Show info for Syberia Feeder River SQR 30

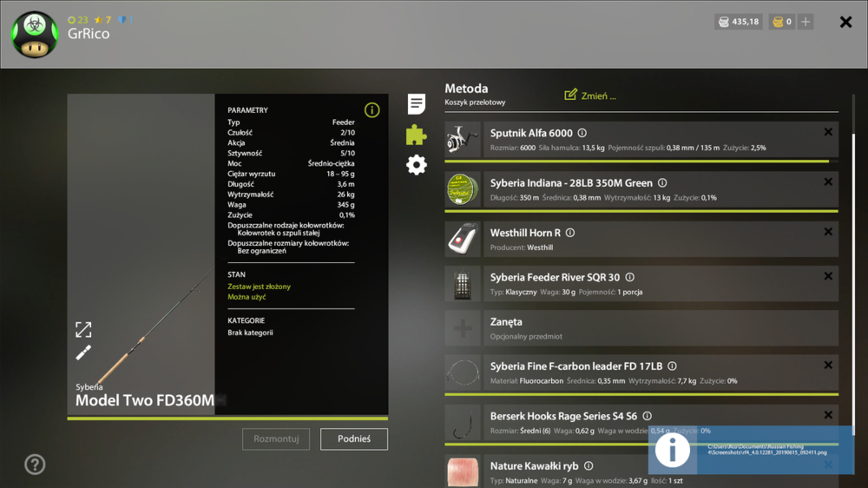pos(630,277)
